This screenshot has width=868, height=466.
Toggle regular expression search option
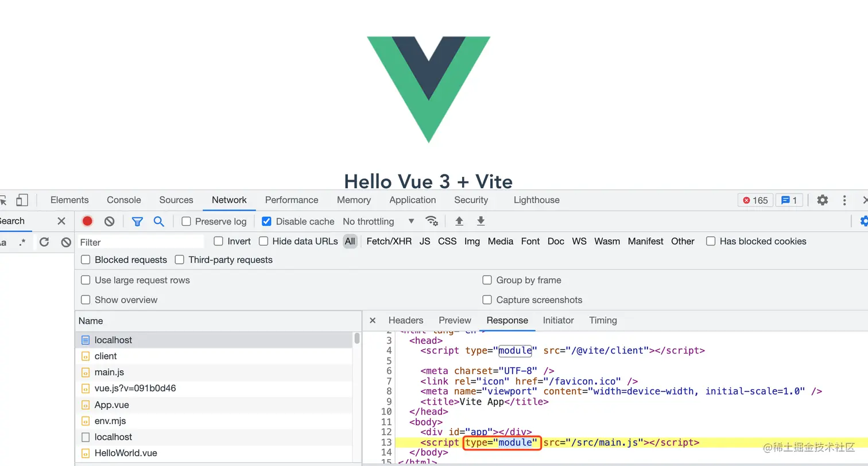22,242
